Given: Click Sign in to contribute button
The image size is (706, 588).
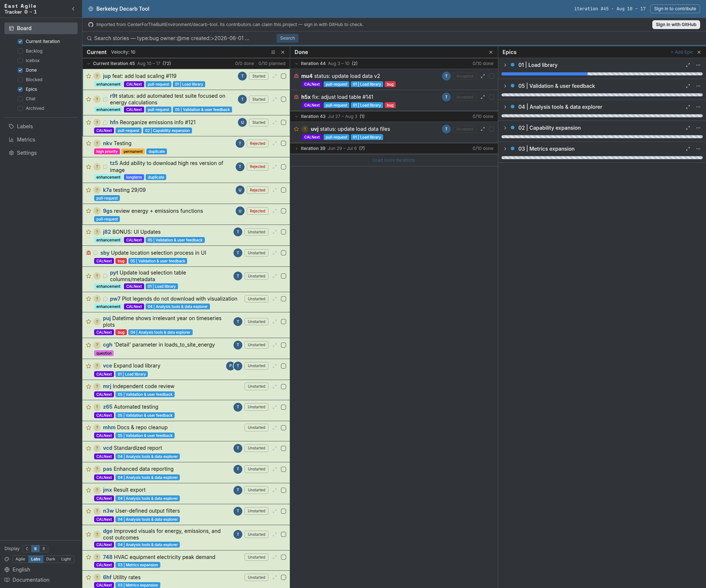Looking at the screenshot, I should (675, 9).
